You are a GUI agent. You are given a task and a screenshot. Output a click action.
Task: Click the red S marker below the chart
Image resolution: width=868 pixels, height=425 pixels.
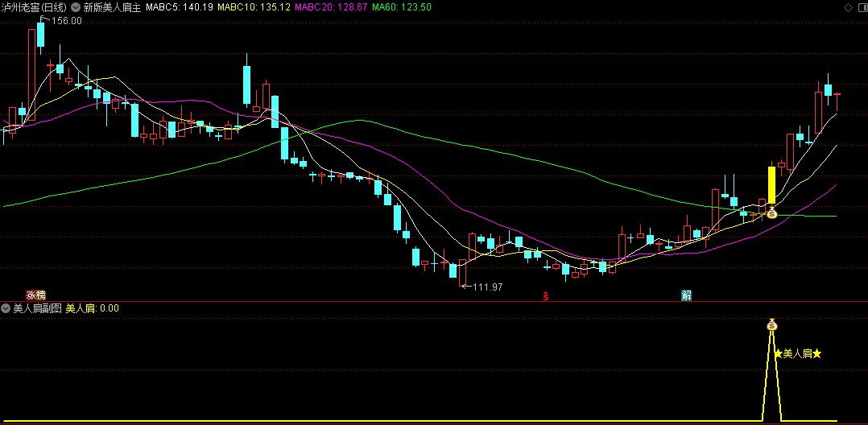(x=546, y=296)
